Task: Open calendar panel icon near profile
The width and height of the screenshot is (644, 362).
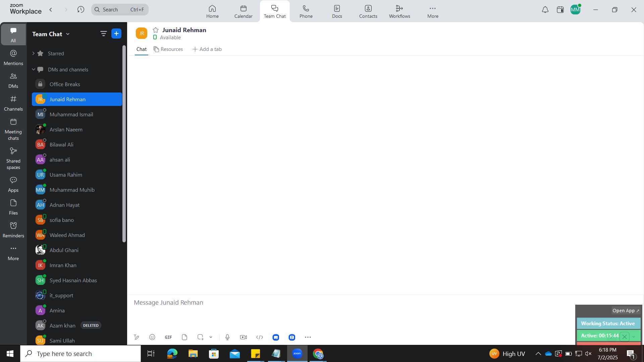Action: pos(560,10)
